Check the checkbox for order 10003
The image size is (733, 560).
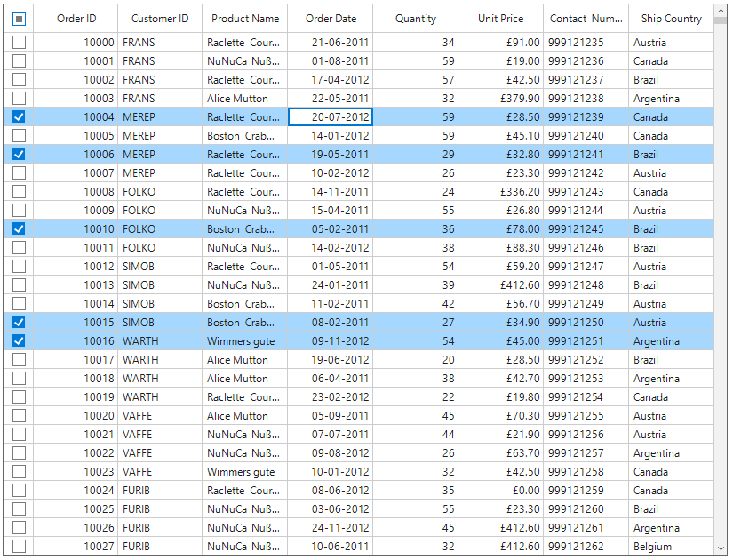(x=19, y=99)
